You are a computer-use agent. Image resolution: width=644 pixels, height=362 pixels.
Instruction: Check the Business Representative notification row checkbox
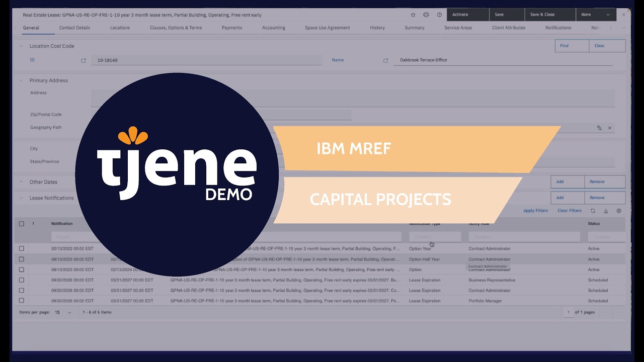pos(22,280)
